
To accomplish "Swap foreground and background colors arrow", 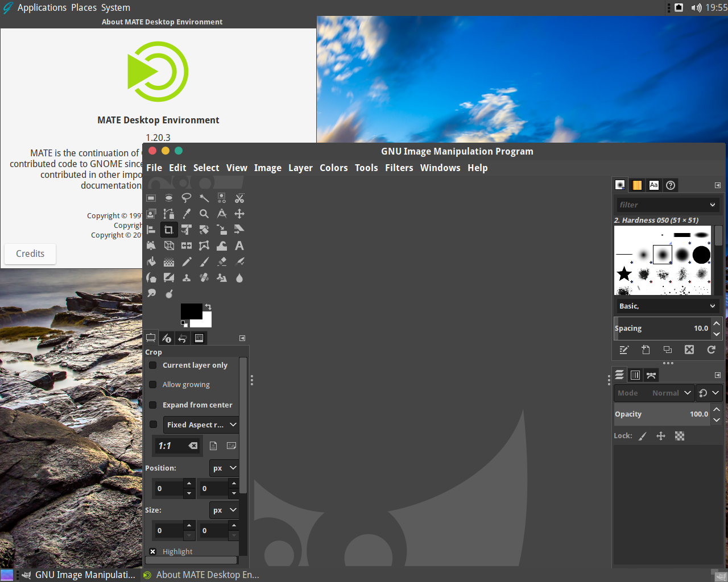I will [208, 307].
